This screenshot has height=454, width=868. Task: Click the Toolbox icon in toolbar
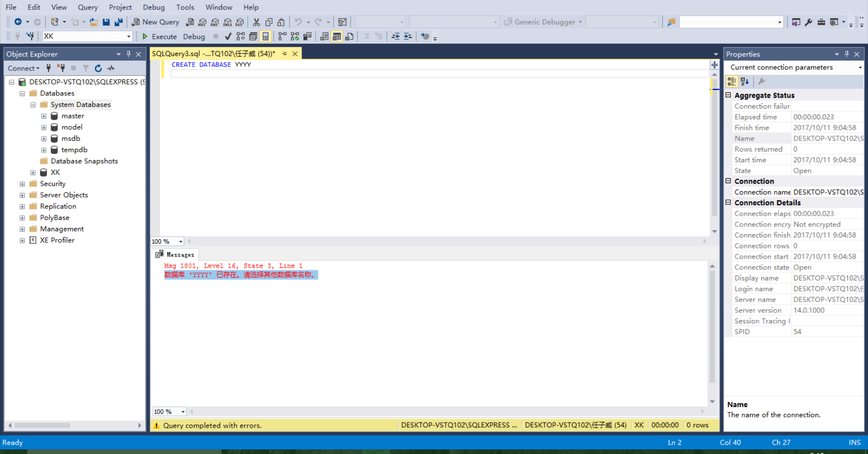(x=821, y=22)
